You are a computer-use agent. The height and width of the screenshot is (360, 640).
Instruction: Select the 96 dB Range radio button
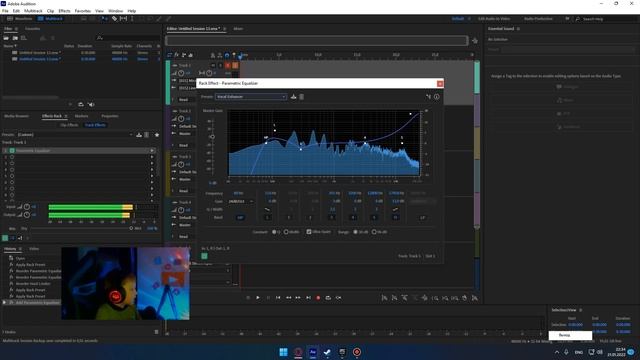pos(374,232)
